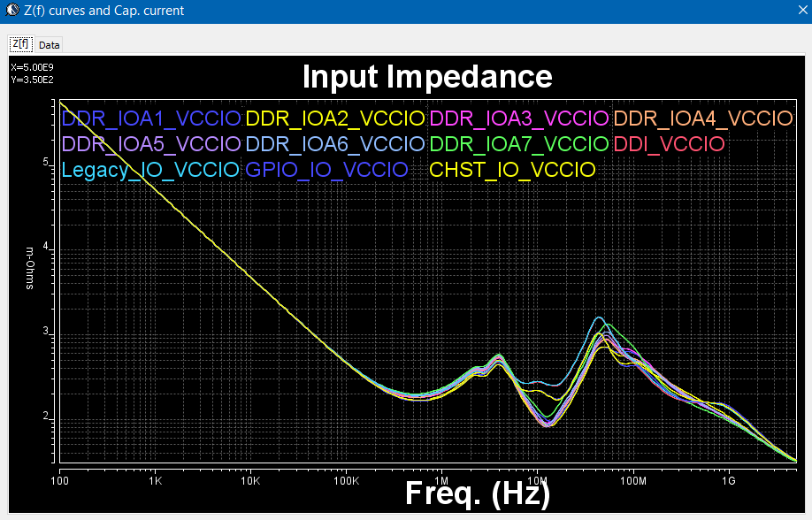
Task: Click the DDR_IOA4_VCCIO legend entry
Action: [702, 119]
